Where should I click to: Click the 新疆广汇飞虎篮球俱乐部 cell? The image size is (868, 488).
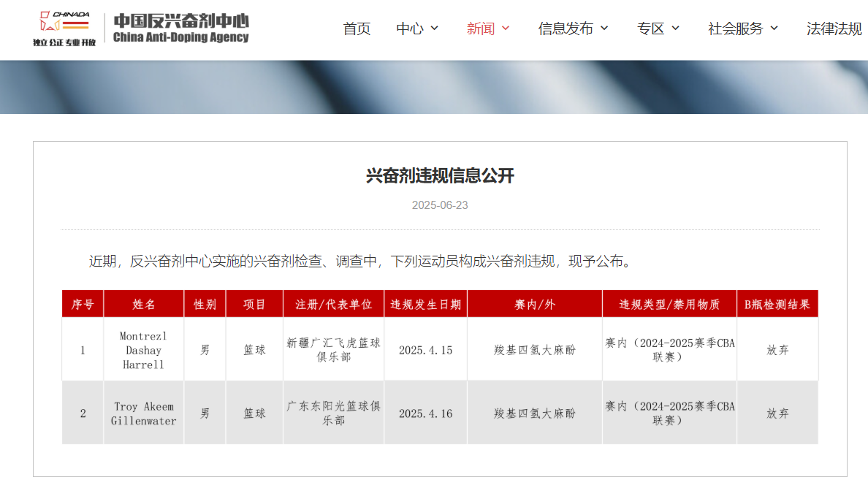click(x=333, y=350)
